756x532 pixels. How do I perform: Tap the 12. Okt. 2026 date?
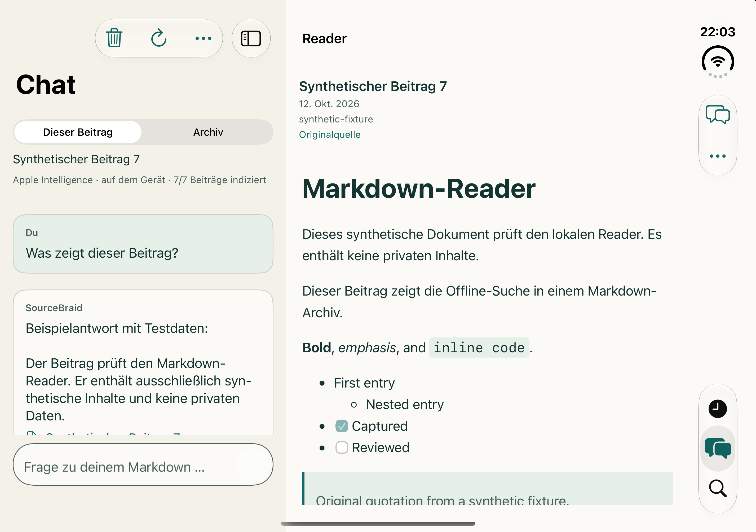329,104
